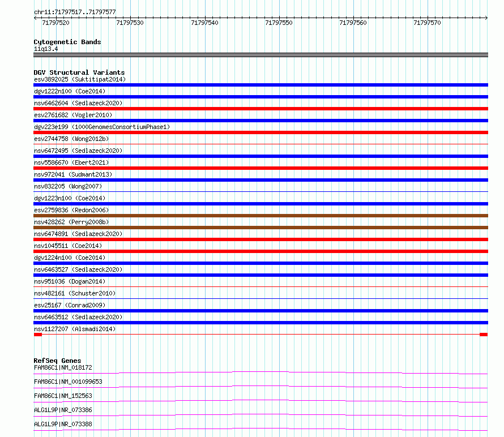Viewport: 504px width, 437px height.
Task: Click the red bar under nsv5586670
Action: pyautogui.click(x=260, y=168)
